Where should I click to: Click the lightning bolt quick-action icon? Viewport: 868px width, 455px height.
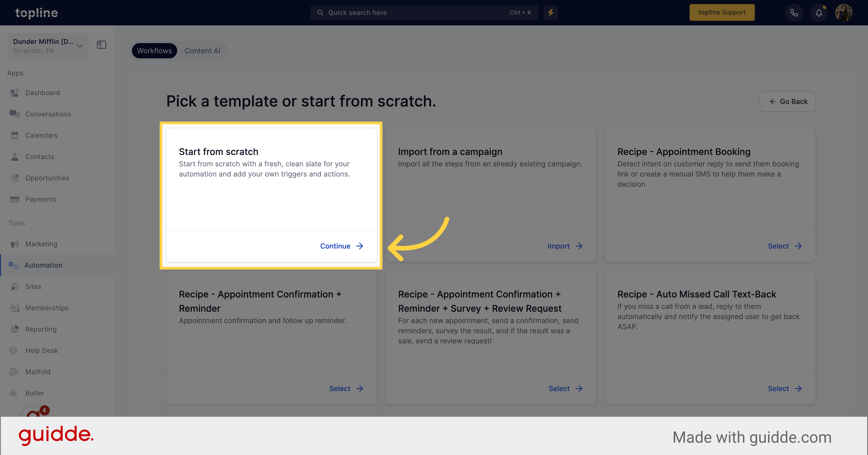550,12
